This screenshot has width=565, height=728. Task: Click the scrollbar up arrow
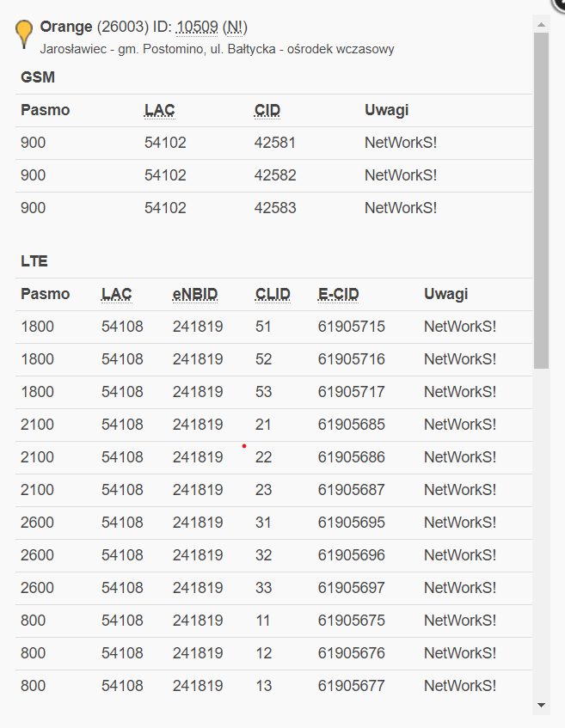(x=540, y=25)
